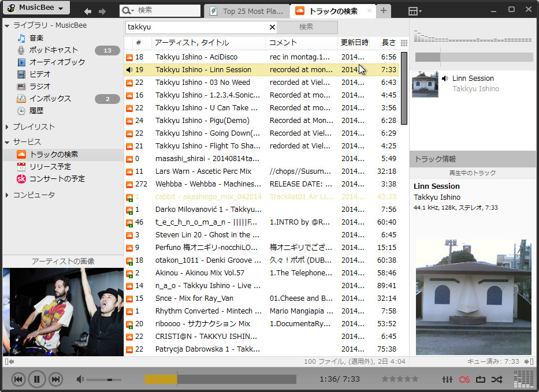
Task: Enable shuffle playback mode
Action: (497, 379)
